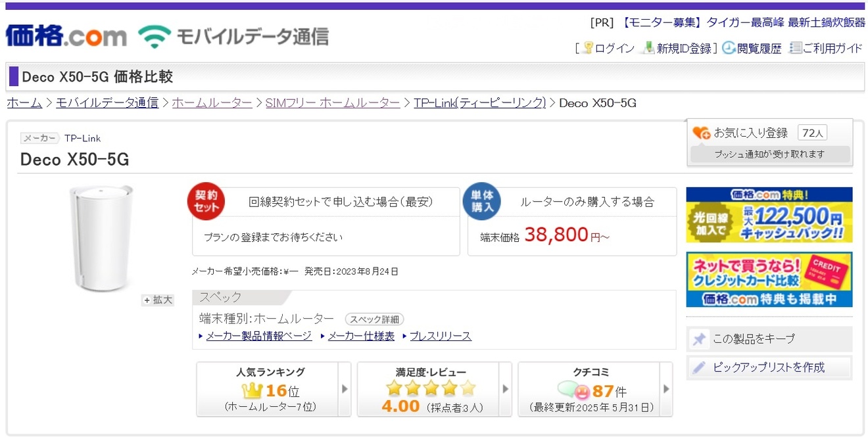Click the メーカー TP-Link label
Screen dimensions: 868x437
pyautogui.click(x=60, y=138)
